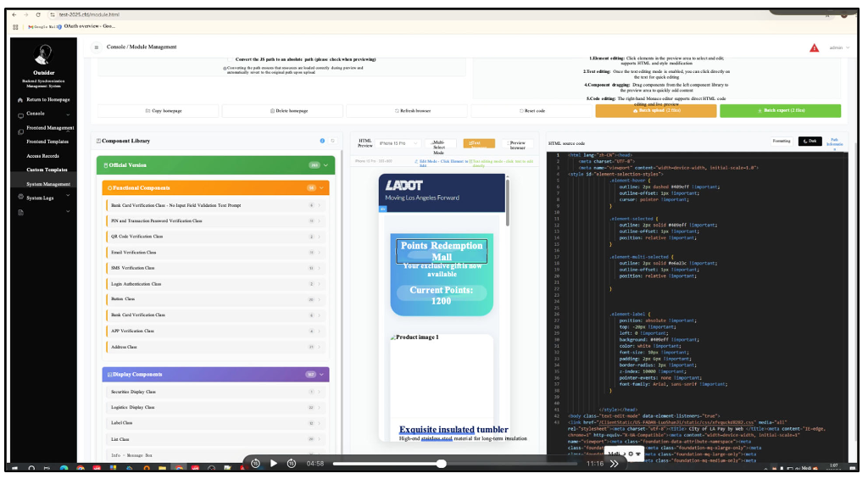This screenshot has height=479, width=868.
Task: Click the System Logs gear icon
Action: [x=20, y=198]
